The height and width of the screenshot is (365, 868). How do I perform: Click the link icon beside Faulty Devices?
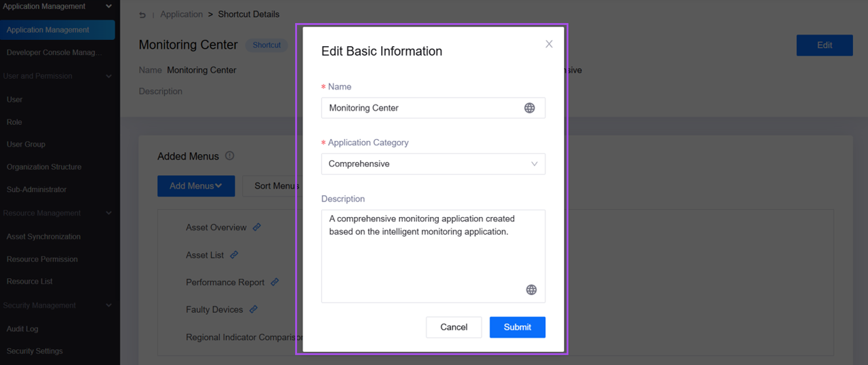(253, 309)
